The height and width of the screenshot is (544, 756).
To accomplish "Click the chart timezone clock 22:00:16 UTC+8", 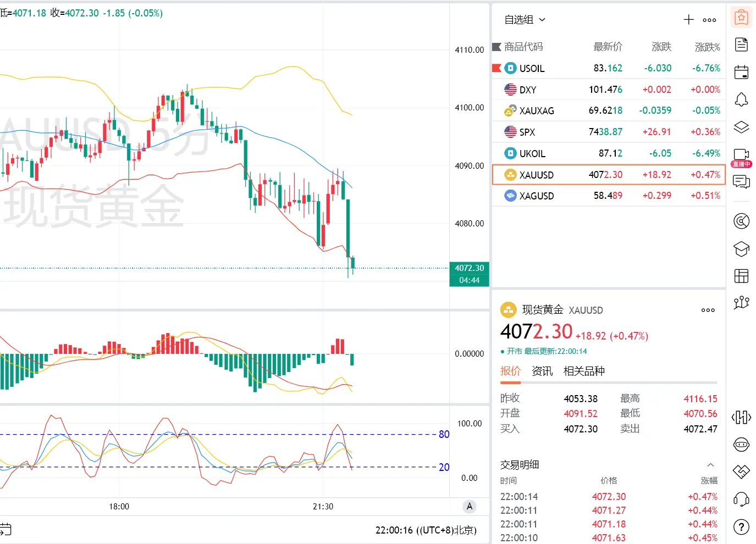I will (x=426, y=530).
